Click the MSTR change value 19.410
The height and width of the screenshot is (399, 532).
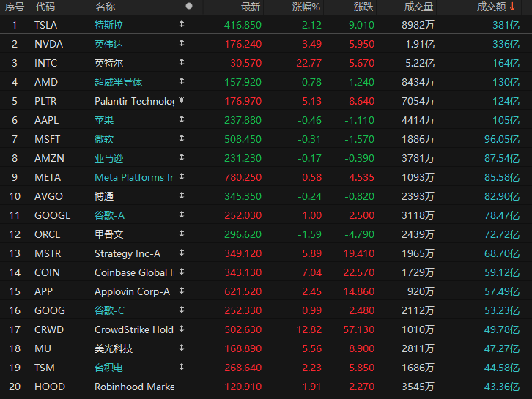[358, 253]
